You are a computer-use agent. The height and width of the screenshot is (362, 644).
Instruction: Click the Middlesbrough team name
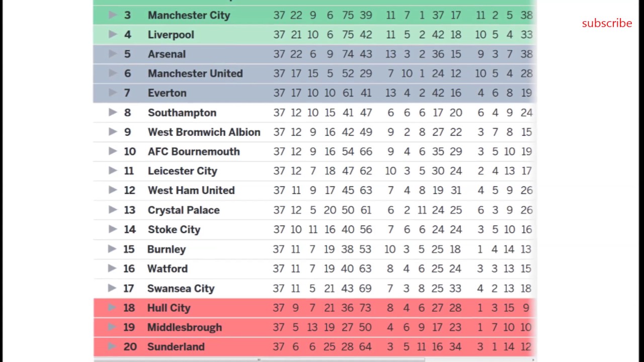tap(184, 327)
